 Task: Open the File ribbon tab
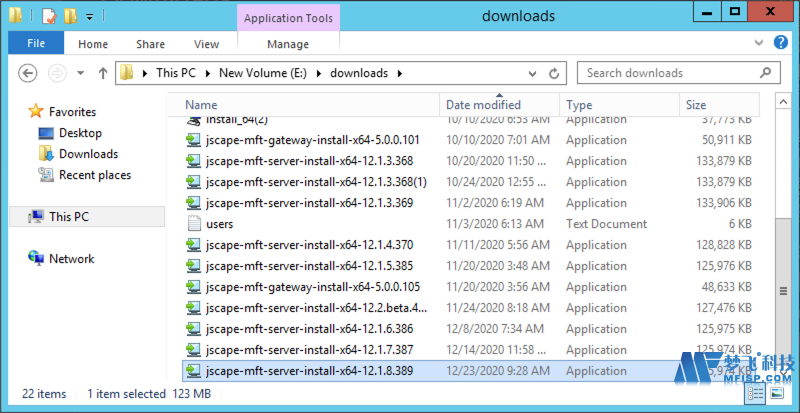tap(36, 43)
